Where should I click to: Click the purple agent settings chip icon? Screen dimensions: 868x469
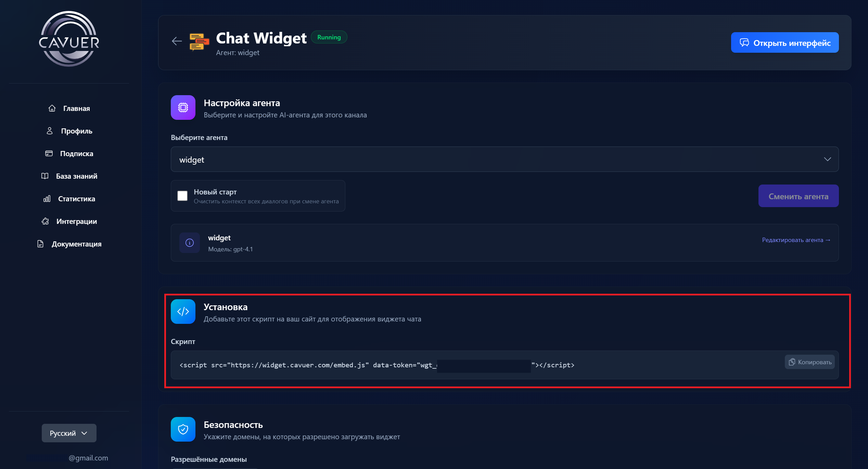183,107
